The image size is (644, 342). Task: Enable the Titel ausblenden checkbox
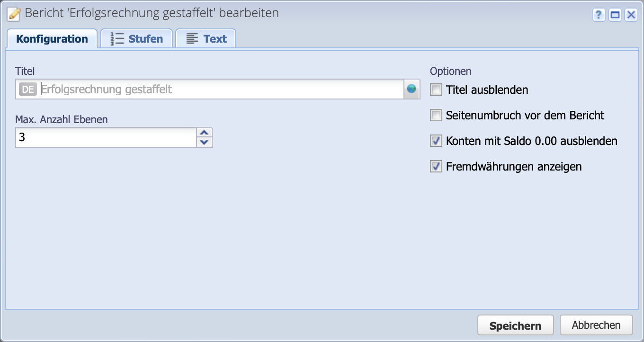pos(435,89)
